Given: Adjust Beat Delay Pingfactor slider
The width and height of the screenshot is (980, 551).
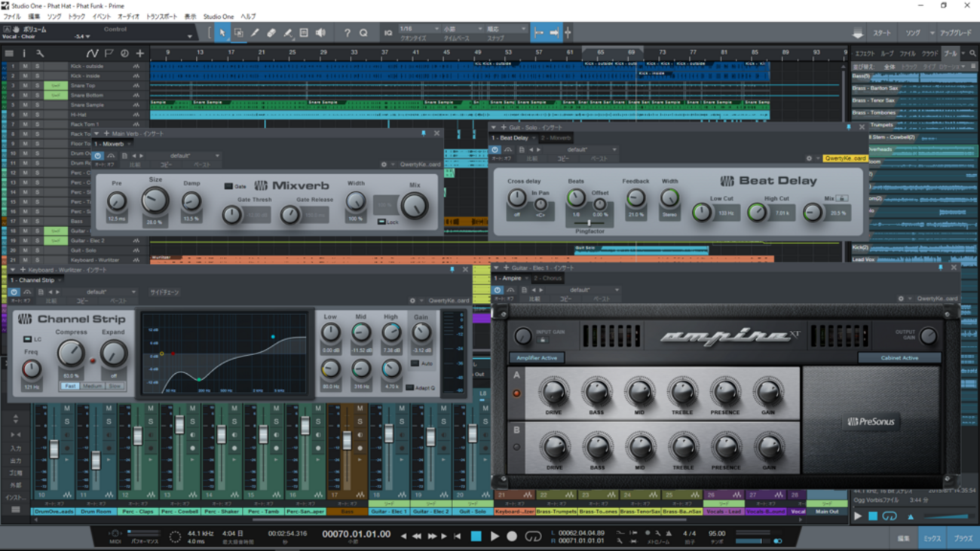Looking at the screenshot, I should pos(589,223).
